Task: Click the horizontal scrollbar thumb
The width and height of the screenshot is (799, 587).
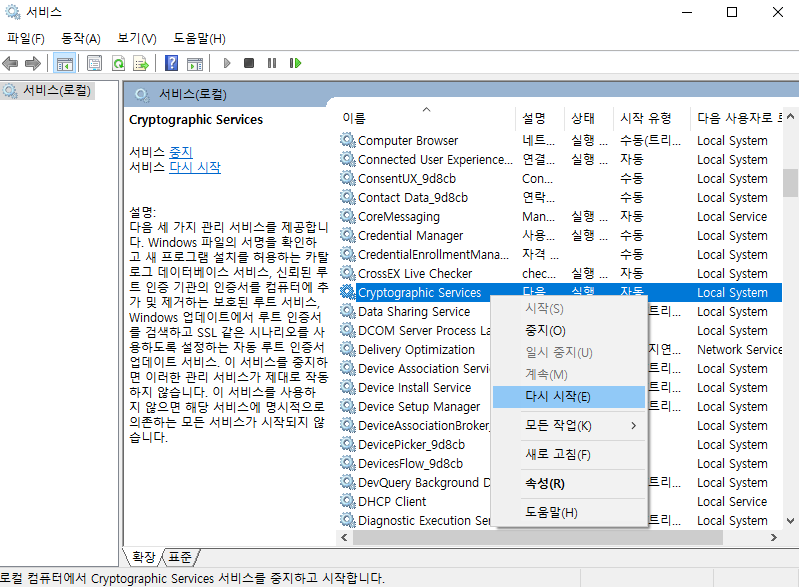Action: coord(538,538)
